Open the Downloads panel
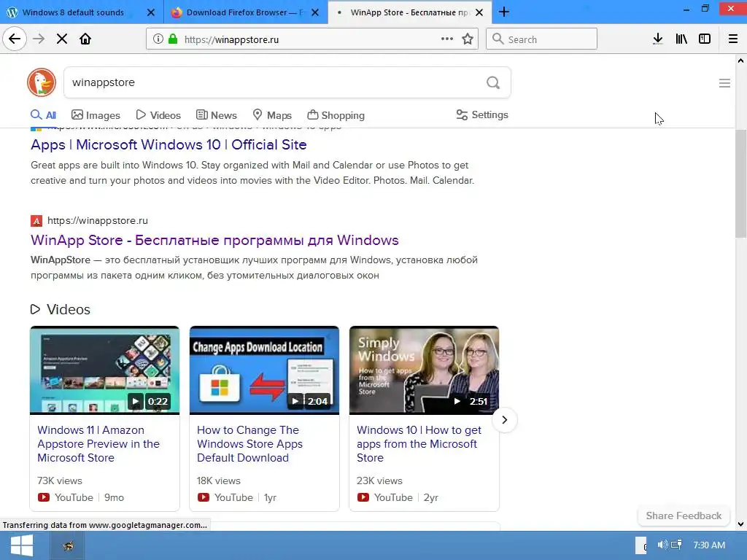 coord(658,39)
